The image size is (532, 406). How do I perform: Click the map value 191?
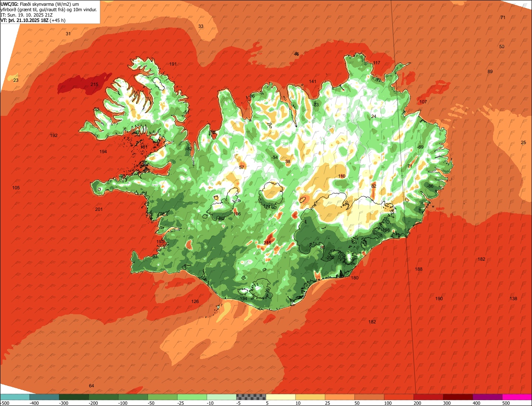pyautogui.click(x=173, y=64)
